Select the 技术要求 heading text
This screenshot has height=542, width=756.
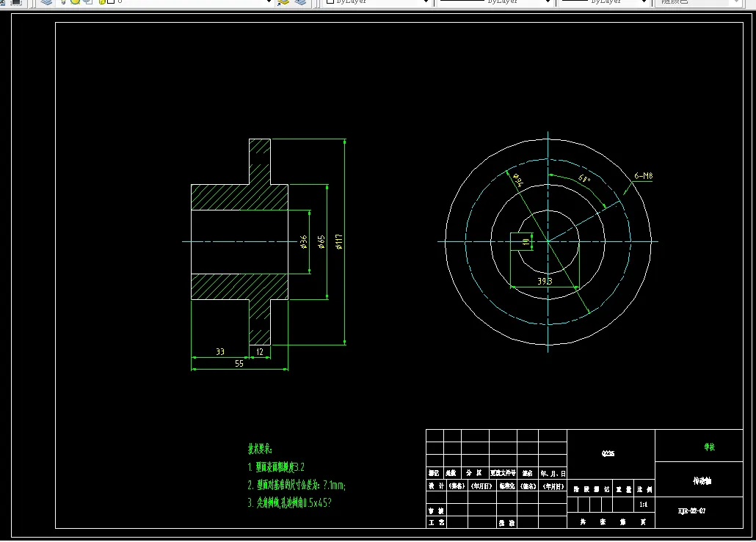tap(260, 449)
